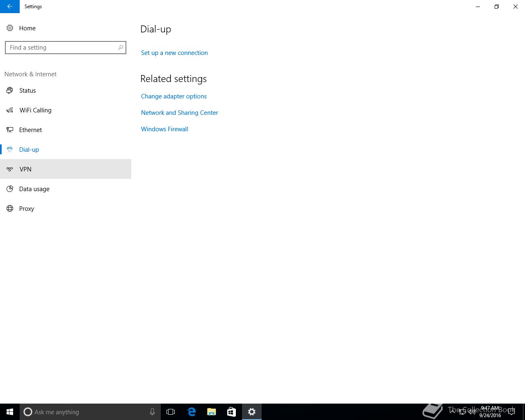Select the Status globe icon
Viewport: 525px width, 420px height.
point(10,90)
